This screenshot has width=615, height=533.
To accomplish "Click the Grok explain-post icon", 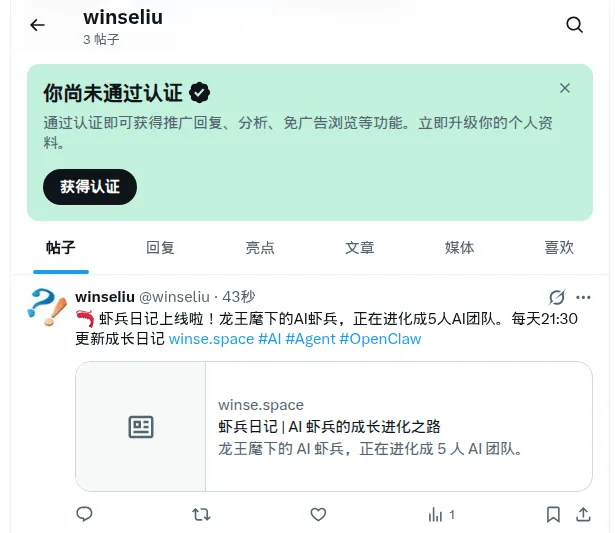I will pos(557,297).
